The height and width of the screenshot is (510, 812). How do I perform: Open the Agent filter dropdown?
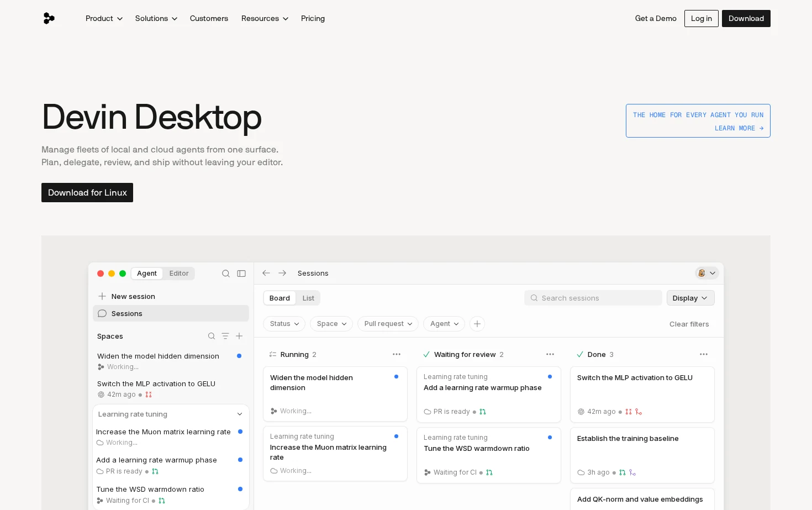point(445,324)
